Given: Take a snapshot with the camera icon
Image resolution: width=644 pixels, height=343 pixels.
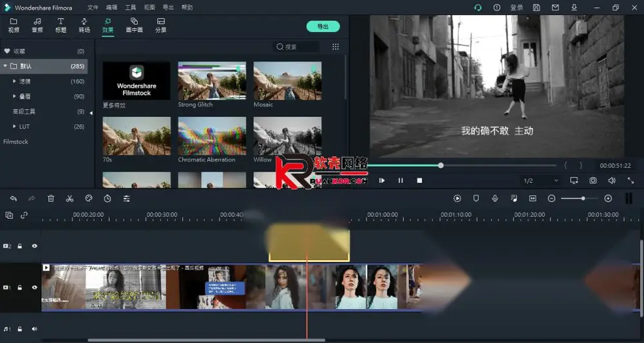Looking at the screenshot, I should (593, 181).
